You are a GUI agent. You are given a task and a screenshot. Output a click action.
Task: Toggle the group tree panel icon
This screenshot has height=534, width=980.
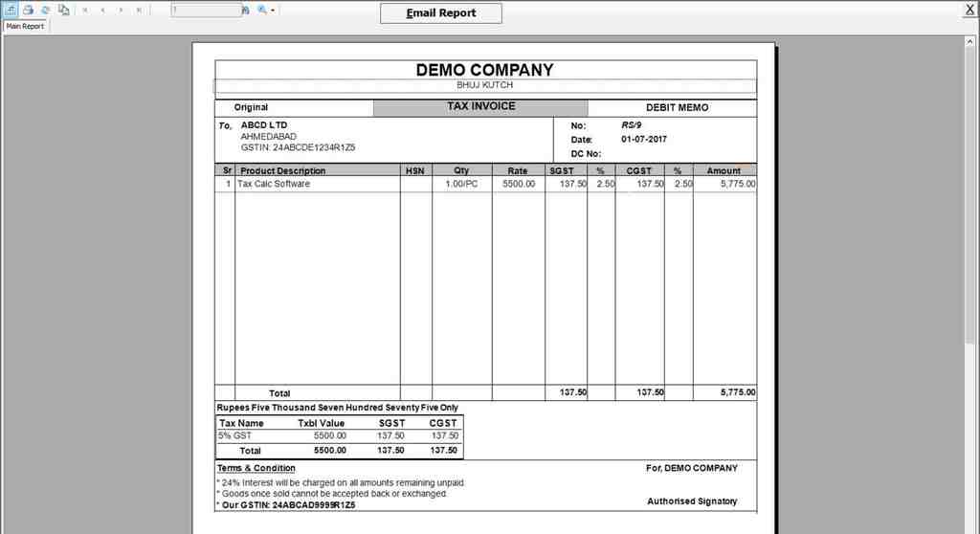point(63,10)
